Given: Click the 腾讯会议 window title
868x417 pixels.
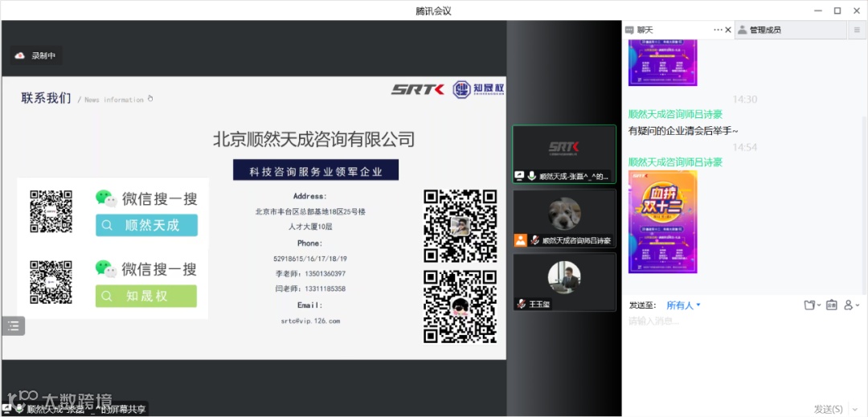Looking at the screenshot, I should point(433,10).
